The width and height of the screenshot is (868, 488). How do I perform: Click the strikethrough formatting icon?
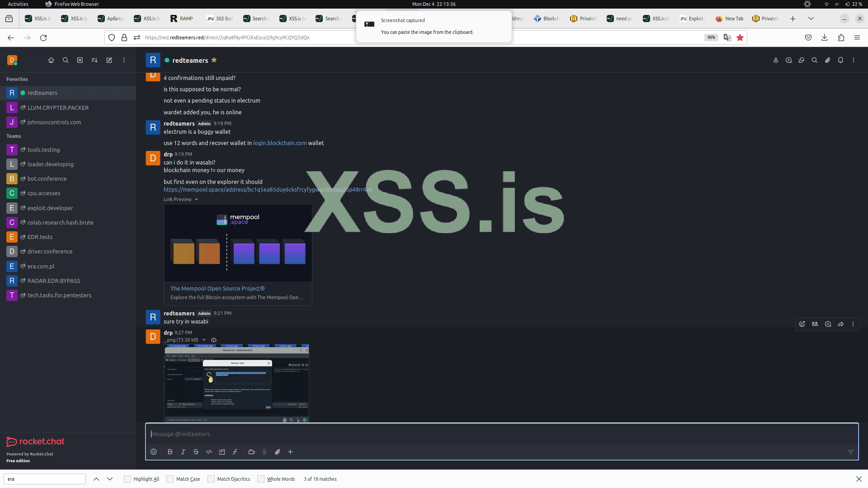[196, 452]
